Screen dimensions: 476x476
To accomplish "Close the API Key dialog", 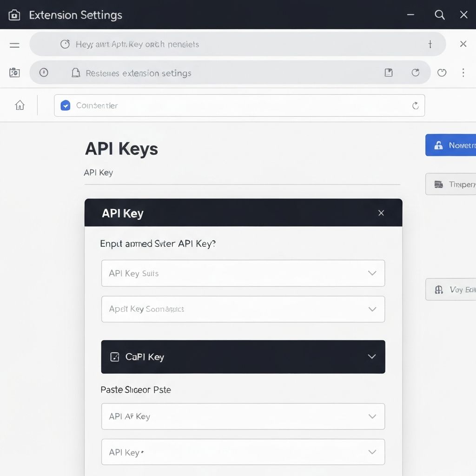I will coord(381,213).
